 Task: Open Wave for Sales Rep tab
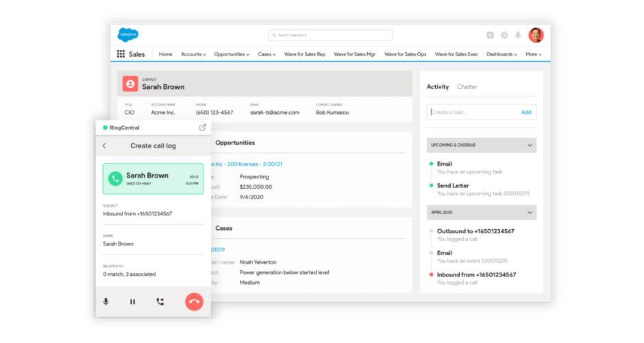pos(305,54)
